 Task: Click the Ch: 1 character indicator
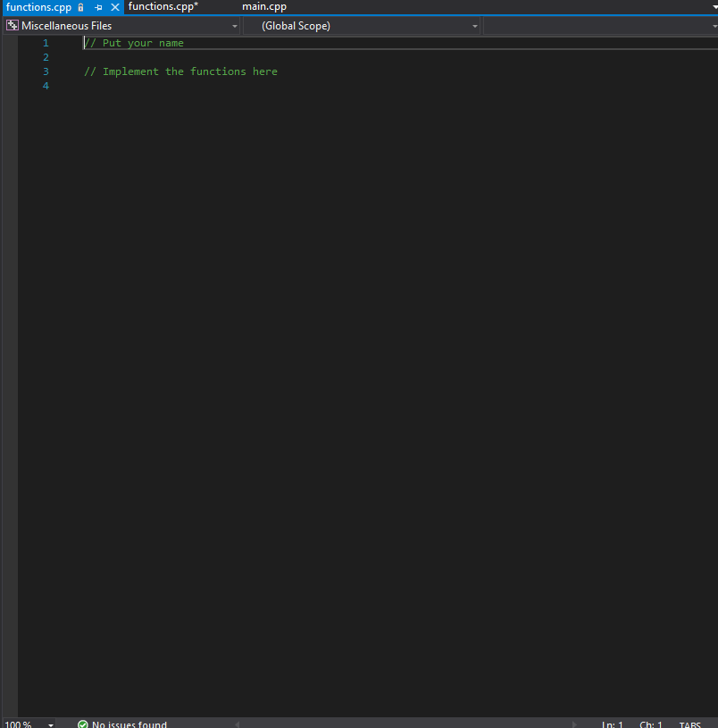[650, 724]
